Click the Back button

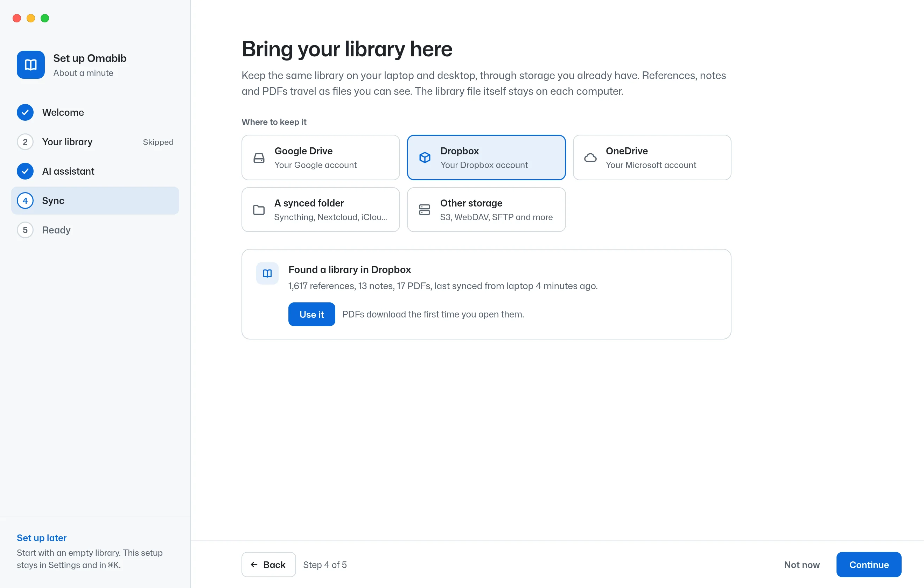pos(268,565)
